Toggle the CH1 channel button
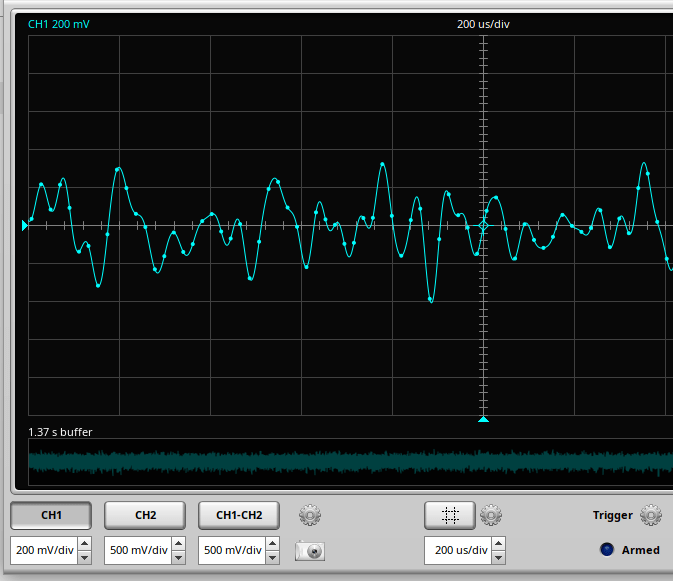This screenshot has width=673, height=581. pos(51,515)
